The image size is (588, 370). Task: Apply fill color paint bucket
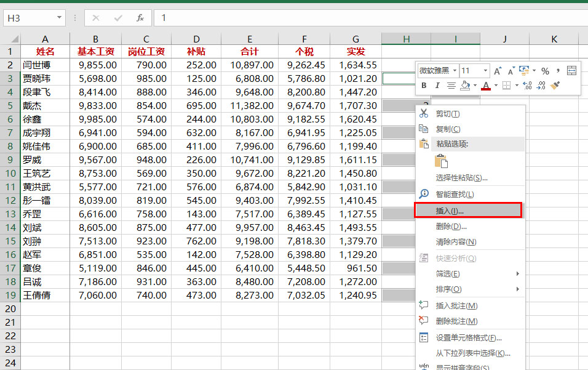[x=465, y=86]
